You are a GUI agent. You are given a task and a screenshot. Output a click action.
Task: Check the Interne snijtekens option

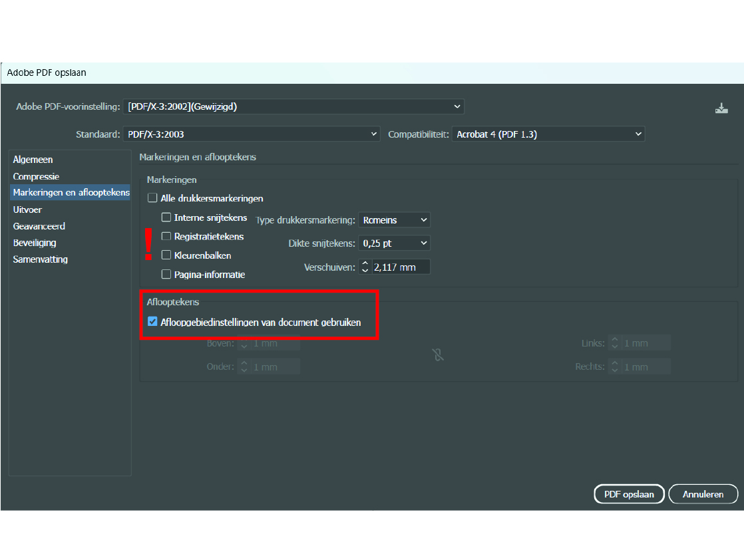pos(166,217)
